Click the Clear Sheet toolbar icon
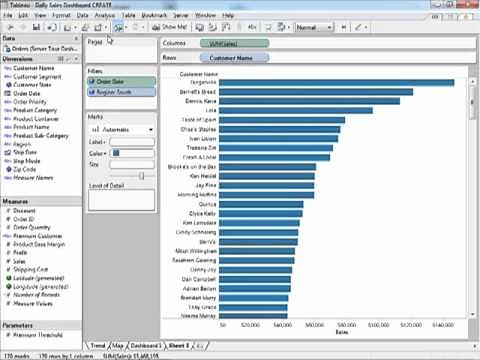 98,28
